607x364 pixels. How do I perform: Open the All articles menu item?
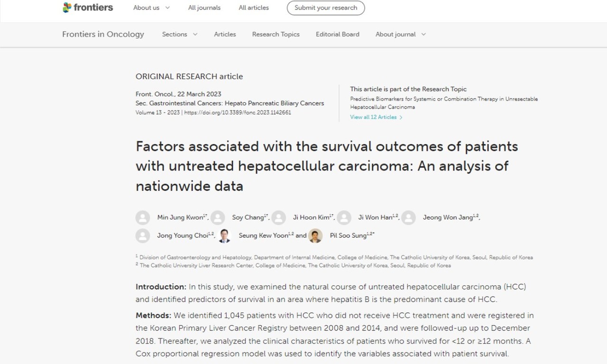pyautogui.click(x=254, y=8)
